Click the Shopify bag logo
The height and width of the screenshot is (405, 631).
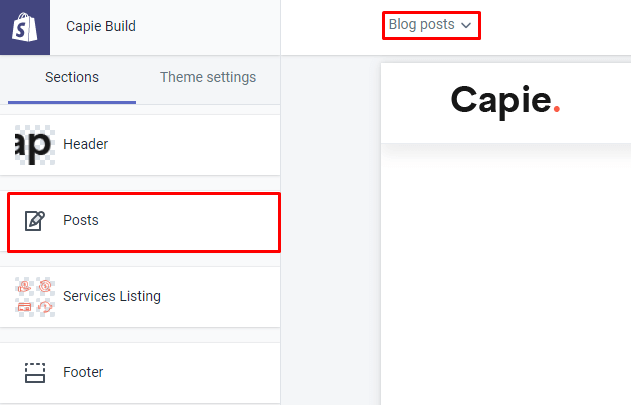click(25, 27)
